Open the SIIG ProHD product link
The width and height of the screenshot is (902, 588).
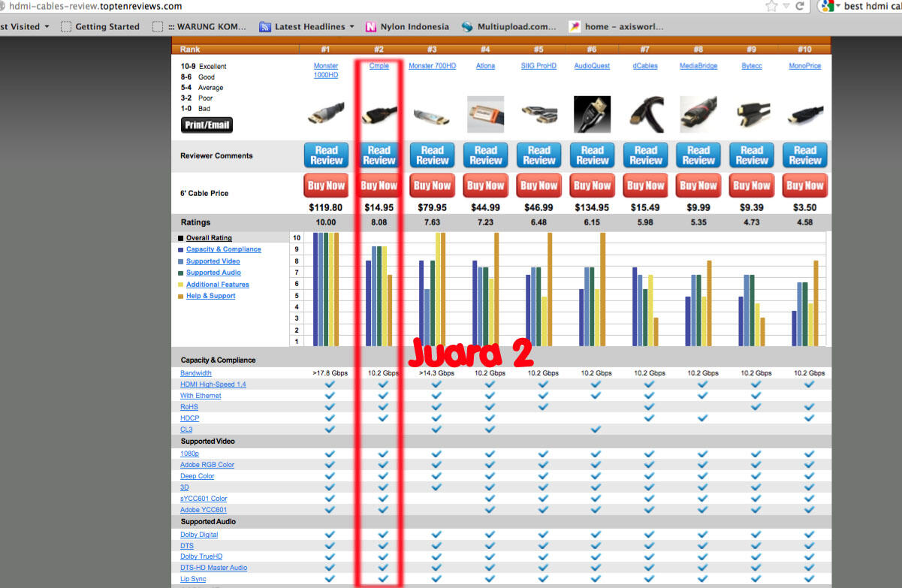538,66
